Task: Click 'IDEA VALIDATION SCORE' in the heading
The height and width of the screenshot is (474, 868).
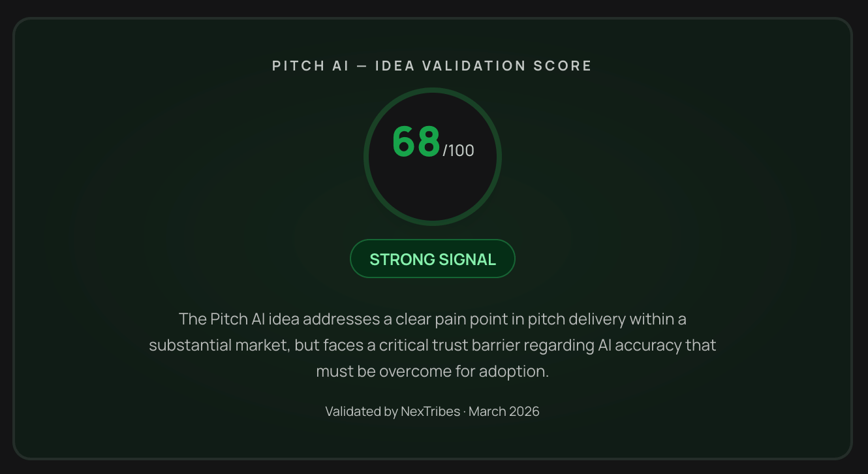Action: (x=483, y=66)
